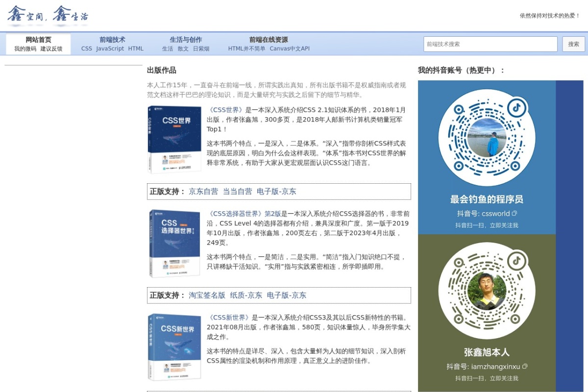Click the 搜索 button
The width and height of the screenshot is (588, 392).
tap(574, 44)
